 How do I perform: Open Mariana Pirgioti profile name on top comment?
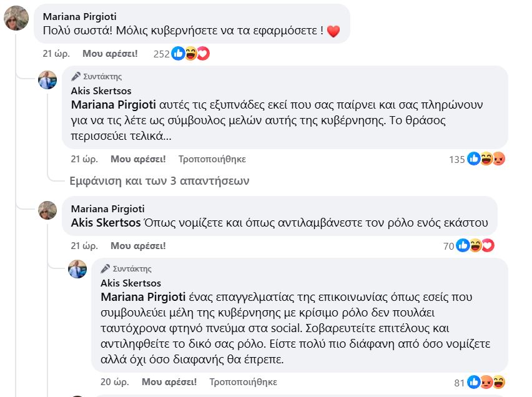pos(79,17)
